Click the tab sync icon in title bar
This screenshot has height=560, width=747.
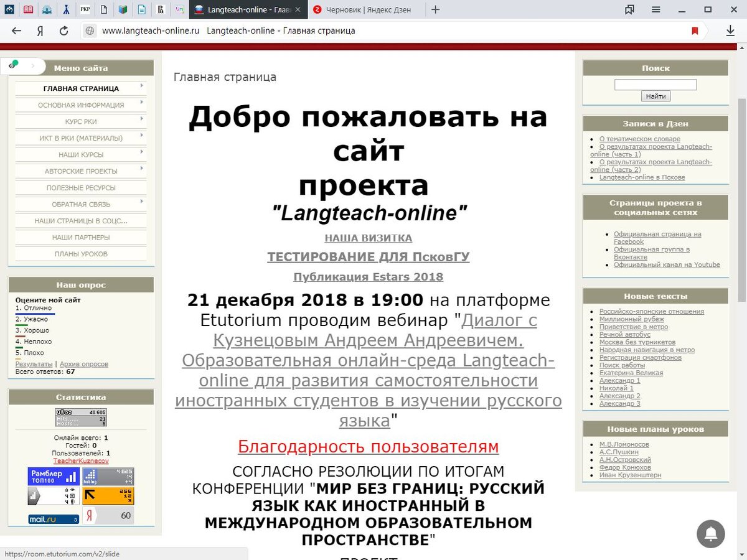pyautogui.click(x=630, y=9)
